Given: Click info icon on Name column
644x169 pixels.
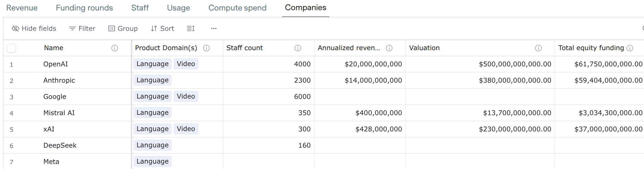Looking at the screenshot, I should point(115,48).
